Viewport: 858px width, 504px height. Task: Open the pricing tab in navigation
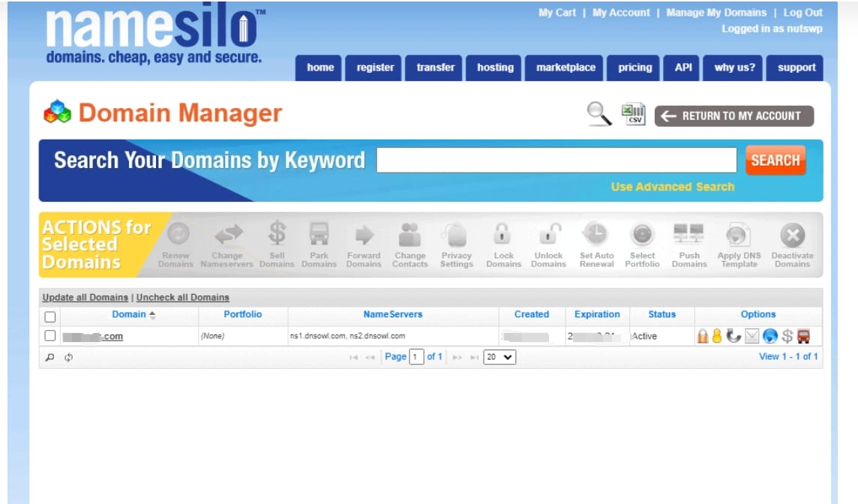634,67
